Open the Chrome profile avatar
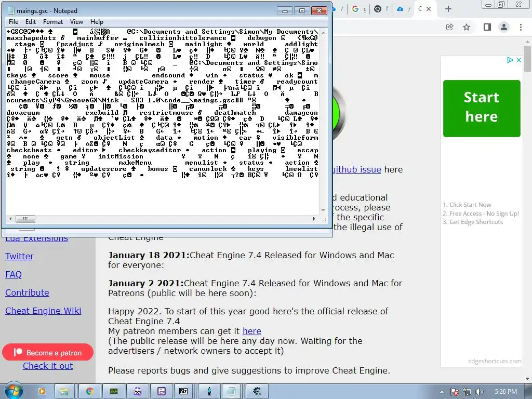This screenshot has width=532, height=399. (x=504, y=27)
